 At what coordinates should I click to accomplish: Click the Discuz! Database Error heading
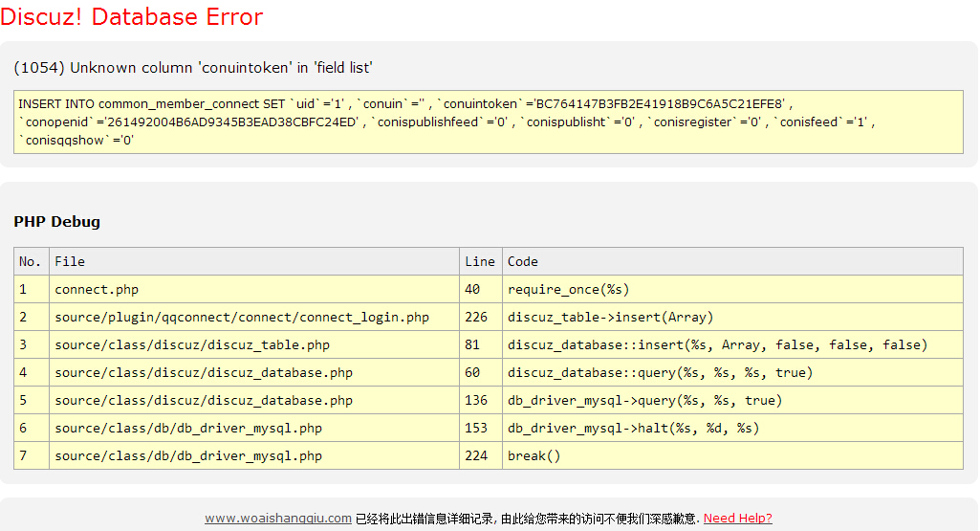point(132,17)
